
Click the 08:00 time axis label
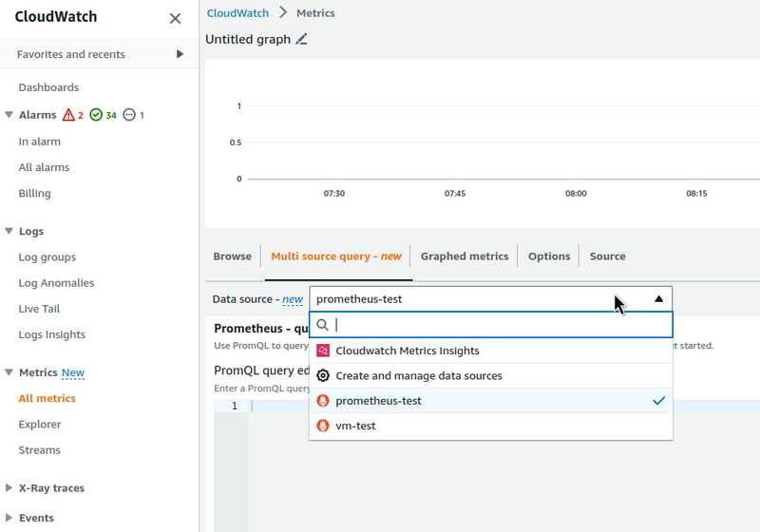coord(576,193)
